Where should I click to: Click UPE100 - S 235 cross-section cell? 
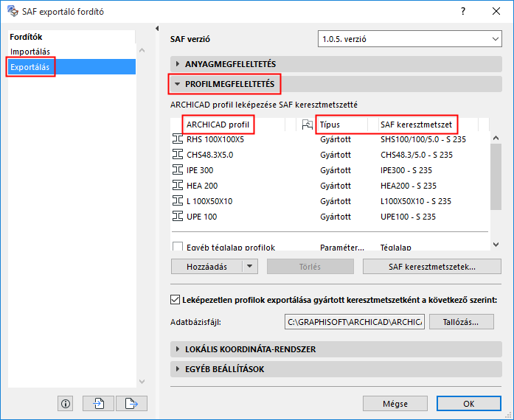tap(408, 217)
